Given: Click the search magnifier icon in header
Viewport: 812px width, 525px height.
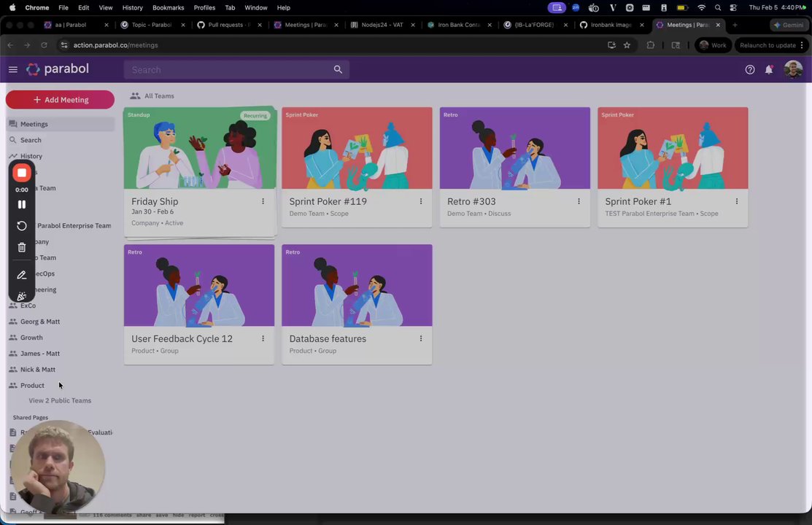Looking at the screenshot, I should tap(338, 69).
